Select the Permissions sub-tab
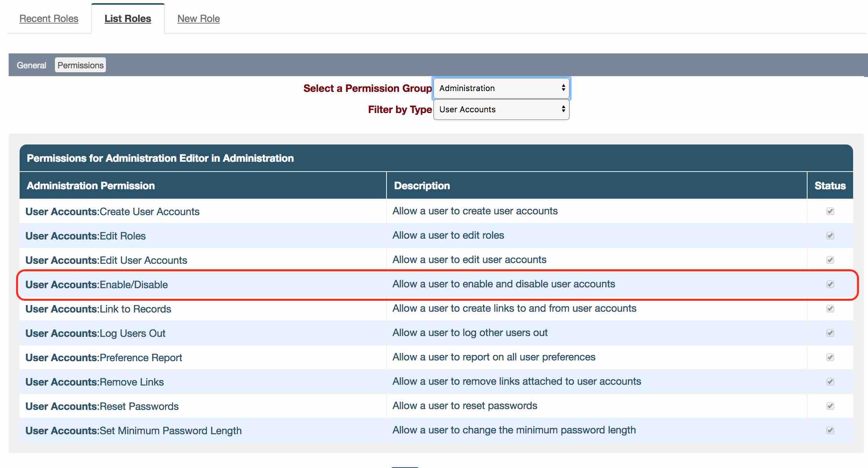868x468 pixels. [80, 65]
